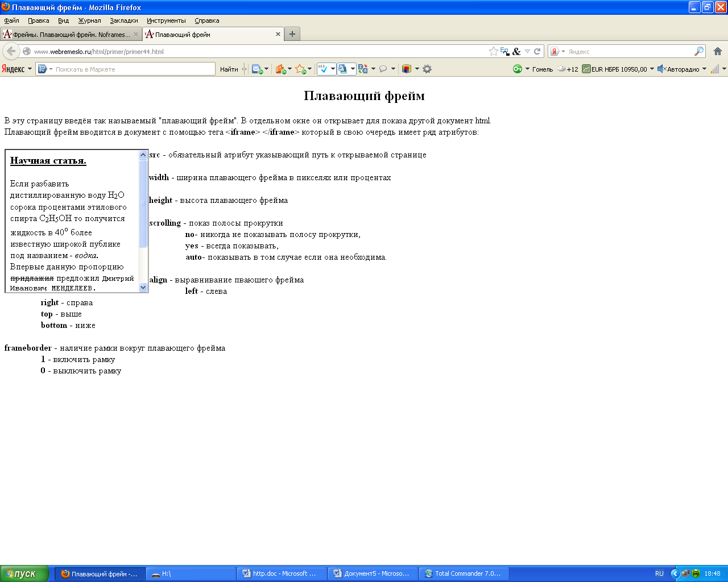The height and width of the screenshot is (582, 728).
Task: Click the ampersand icon in address bar
Action: click(516, 51)
